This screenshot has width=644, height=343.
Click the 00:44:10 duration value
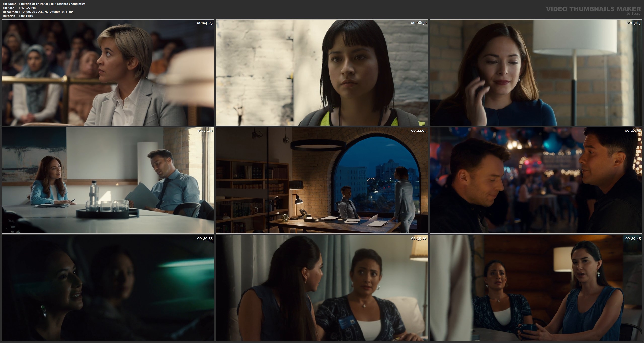[27, 16]
